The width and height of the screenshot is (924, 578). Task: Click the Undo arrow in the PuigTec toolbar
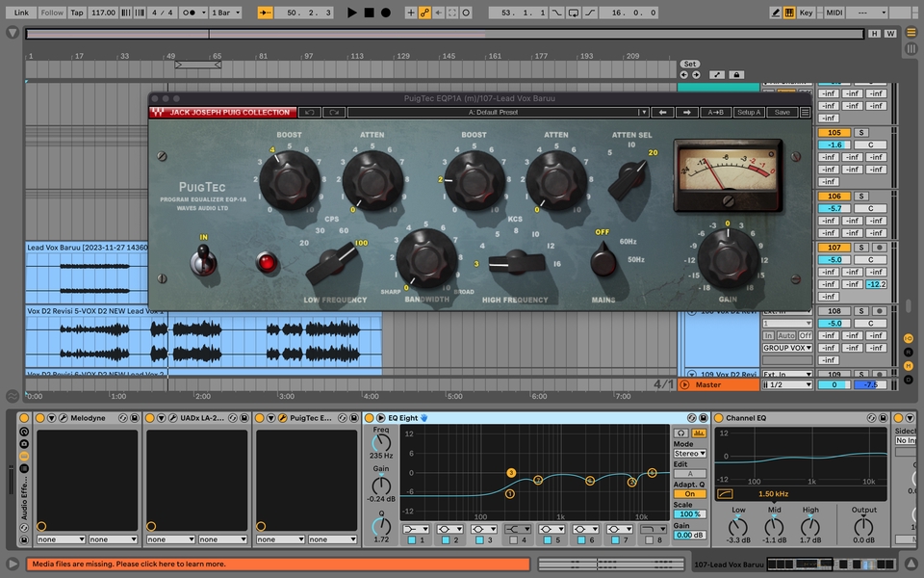click(x=310, y=113)
